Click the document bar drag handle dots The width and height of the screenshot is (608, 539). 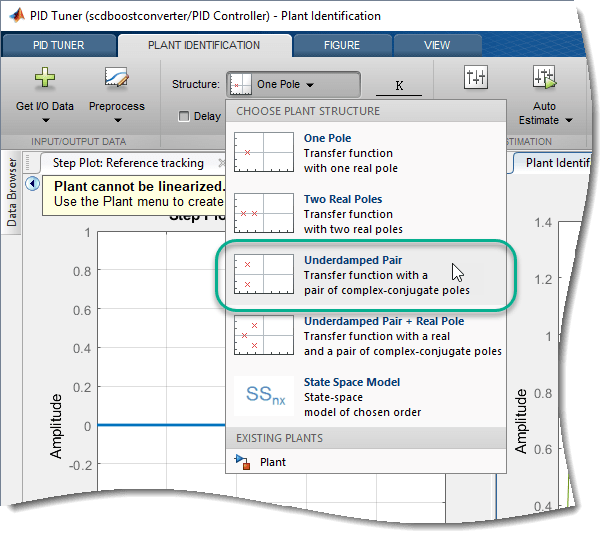pyautogui.click(x=28, y=163)
